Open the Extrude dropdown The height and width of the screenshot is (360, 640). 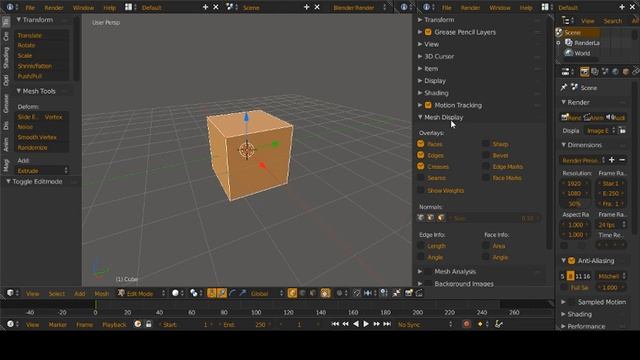point(42,171)
